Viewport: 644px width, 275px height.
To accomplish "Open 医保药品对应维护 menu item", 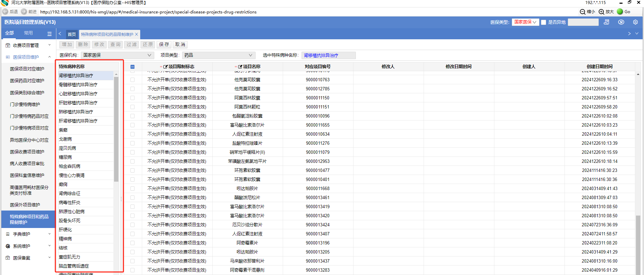I will [x=27, y=81].
